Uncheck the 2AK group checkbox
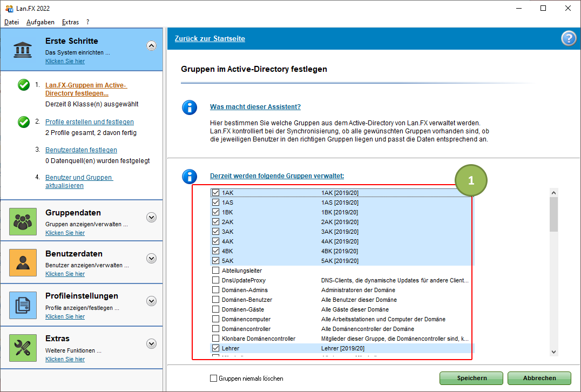581x392 pixels. pyautogui.click(x=215, y=221)
